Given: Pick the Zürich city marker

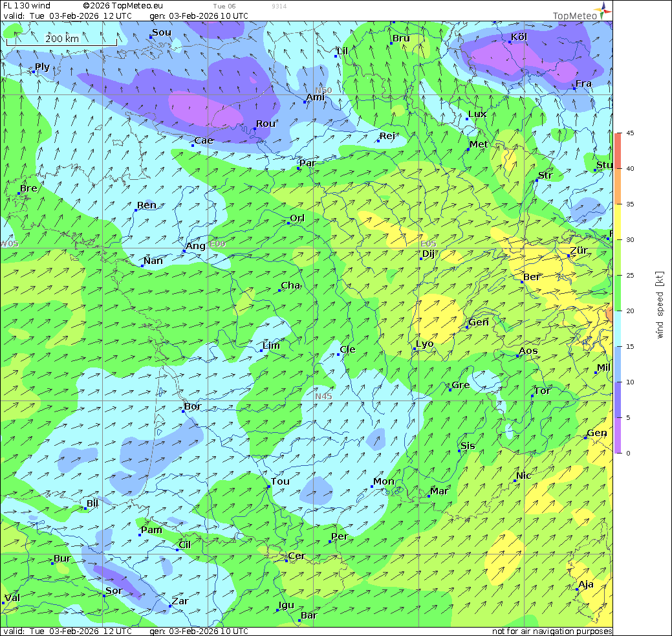Looking at the screenshot, I should point(569,256).
